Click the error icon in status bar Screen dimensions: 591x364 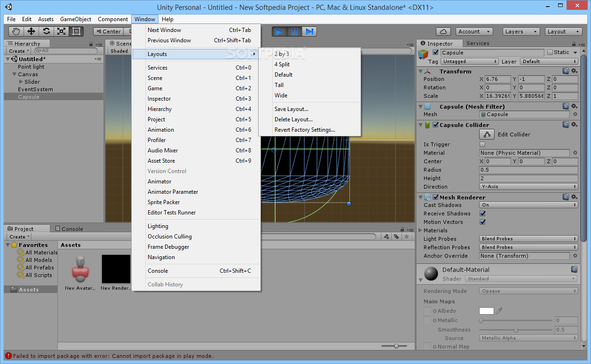(8, 356)
